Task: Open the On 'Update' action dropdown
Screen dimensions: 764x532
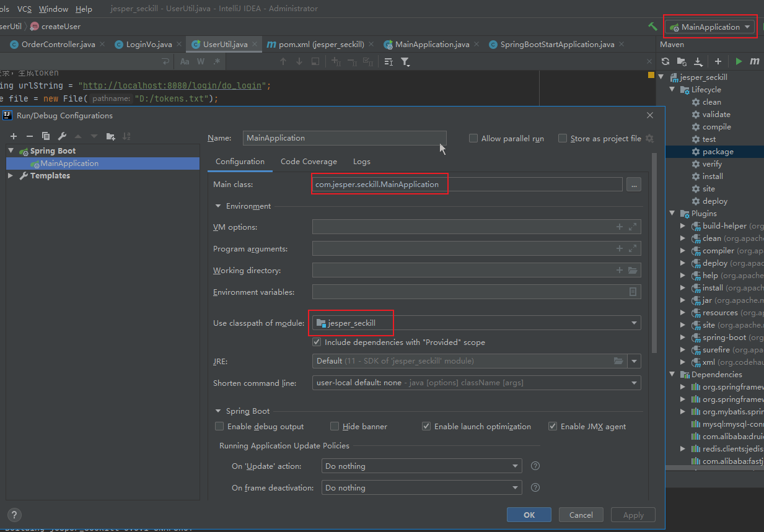Action: coord(421,466)
